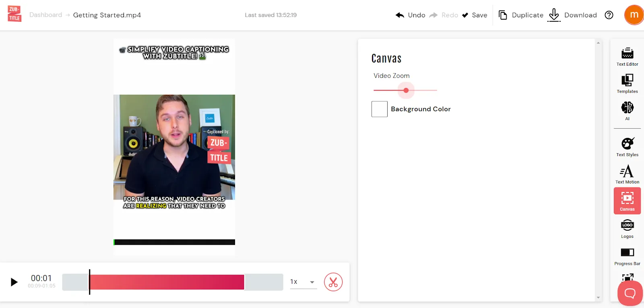The height and width of the screenshot is (308, 644).
Task: Open the Logos panel
Action: pos(627,229)
